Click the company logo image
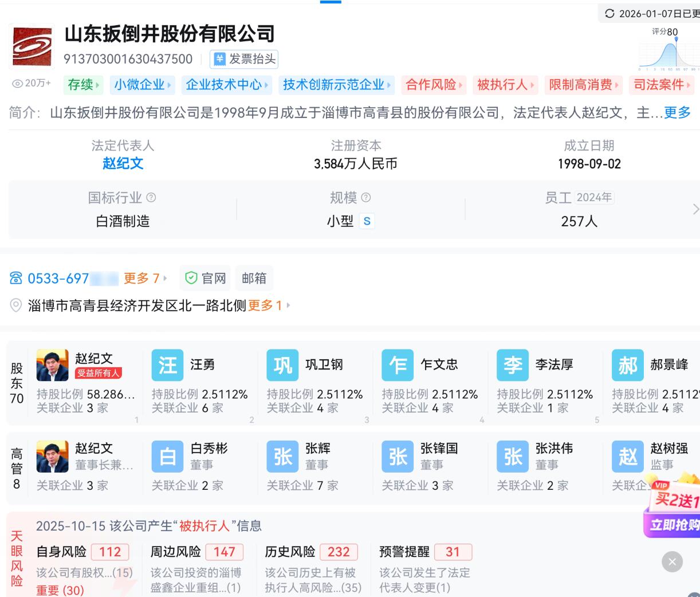The image size is (700, 597). (32, 46)
